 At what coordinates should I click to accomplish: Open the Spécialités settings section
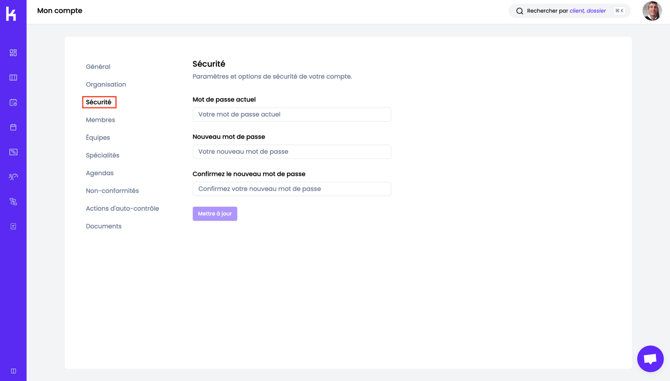103,155
